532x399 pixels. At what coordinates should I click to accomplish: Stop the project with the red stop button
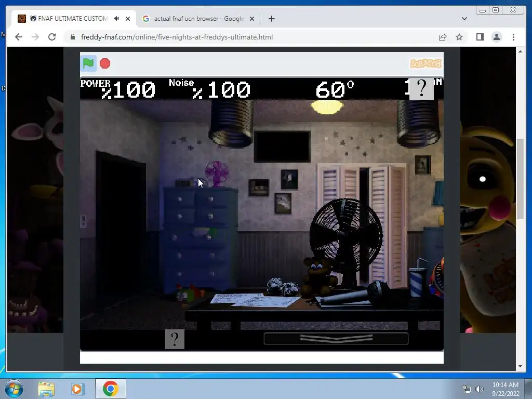pyautogui.click(x=105, y=63)
